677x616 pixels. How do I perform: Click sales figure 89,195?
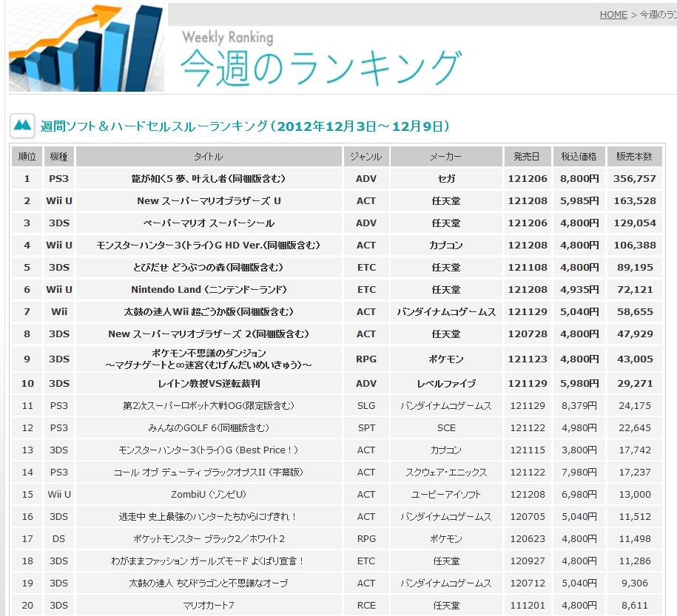tap(635, 267)
